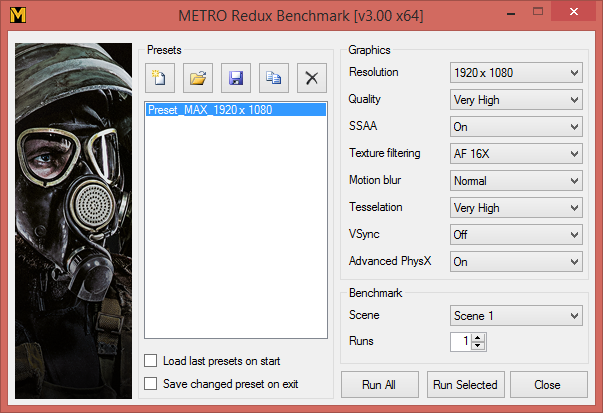Save the preset with the floppy disk icon

236,78
